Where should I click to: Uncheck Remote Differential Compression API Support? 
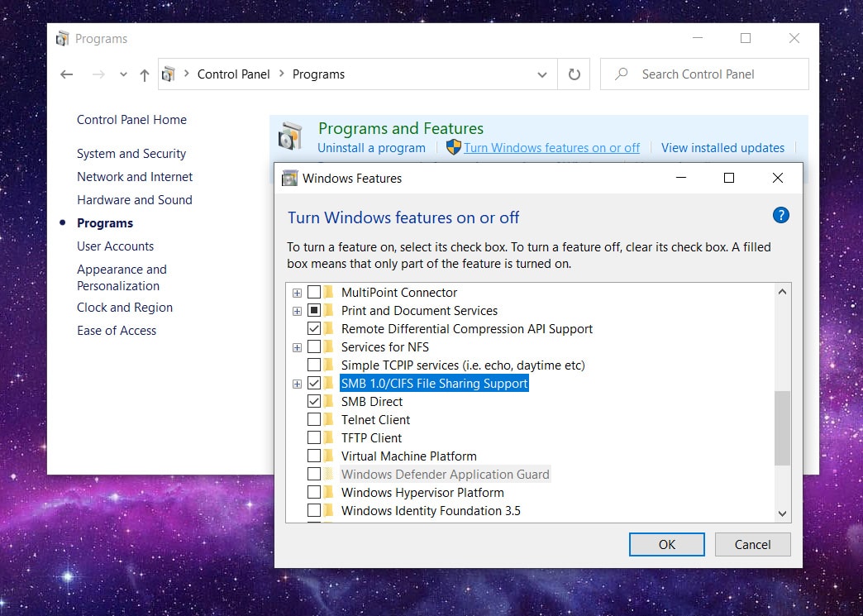[x=314, y=328]
